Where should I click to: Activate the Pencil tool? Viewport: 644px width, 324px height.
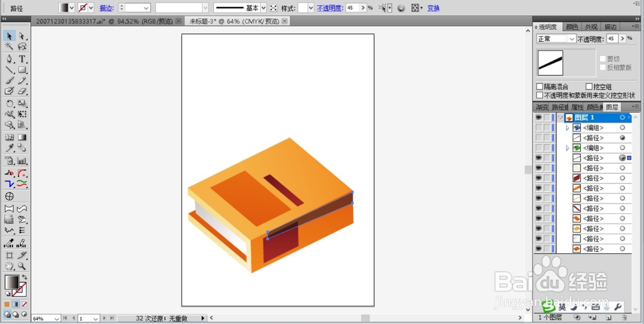click(22, 81)
